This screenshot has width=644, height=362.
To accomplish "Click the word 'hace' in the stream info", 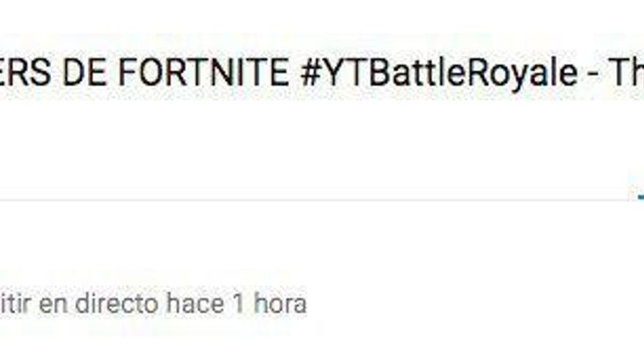I will click(195, 303).
